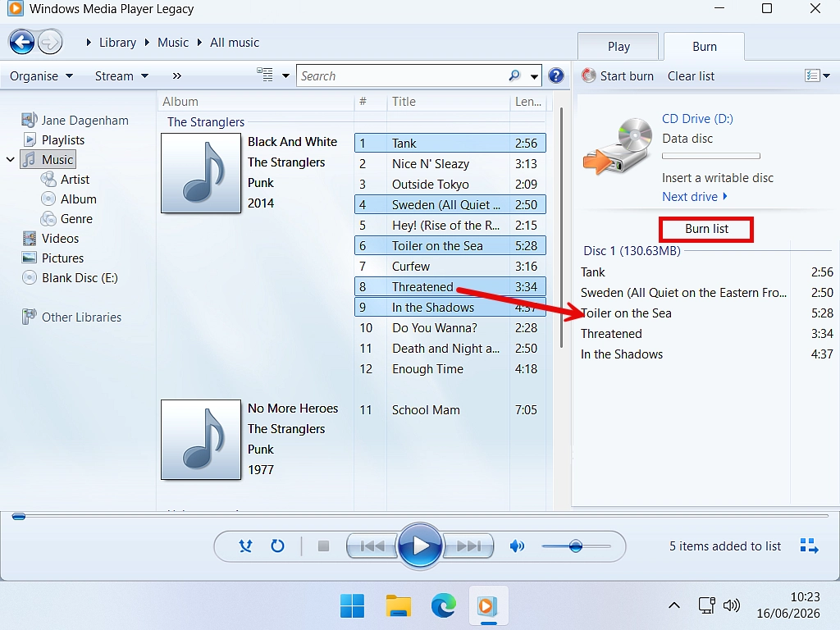Click the Title column header
The height and width of the screenshot is (630, 840).
click(448, 102)
